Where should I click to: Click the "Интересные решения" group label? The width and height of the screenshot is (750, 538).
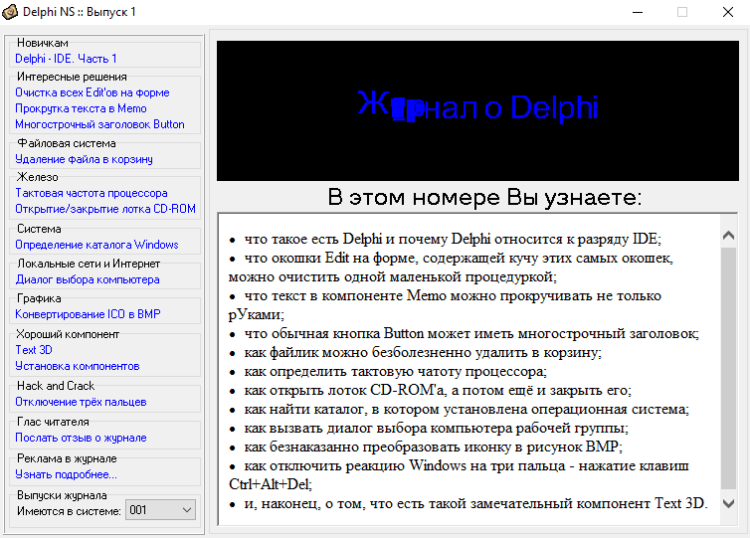(x=72, y=77)
